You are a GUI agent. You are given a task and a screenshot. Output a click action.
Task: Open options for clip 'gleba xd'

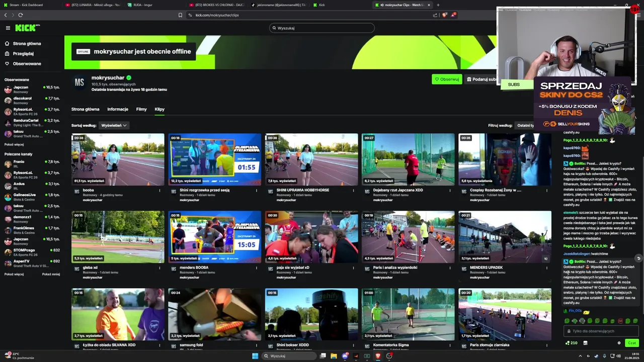(160, 268)
